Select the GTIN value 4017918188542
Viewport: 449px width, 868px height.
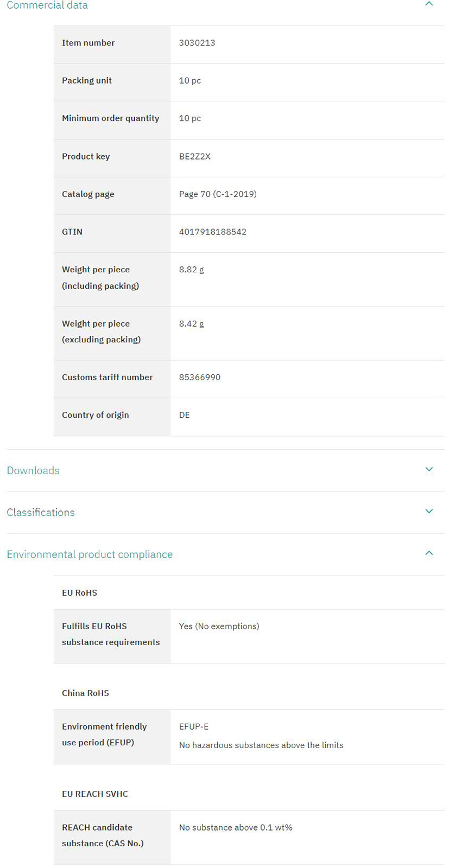(x=213, y=232)
